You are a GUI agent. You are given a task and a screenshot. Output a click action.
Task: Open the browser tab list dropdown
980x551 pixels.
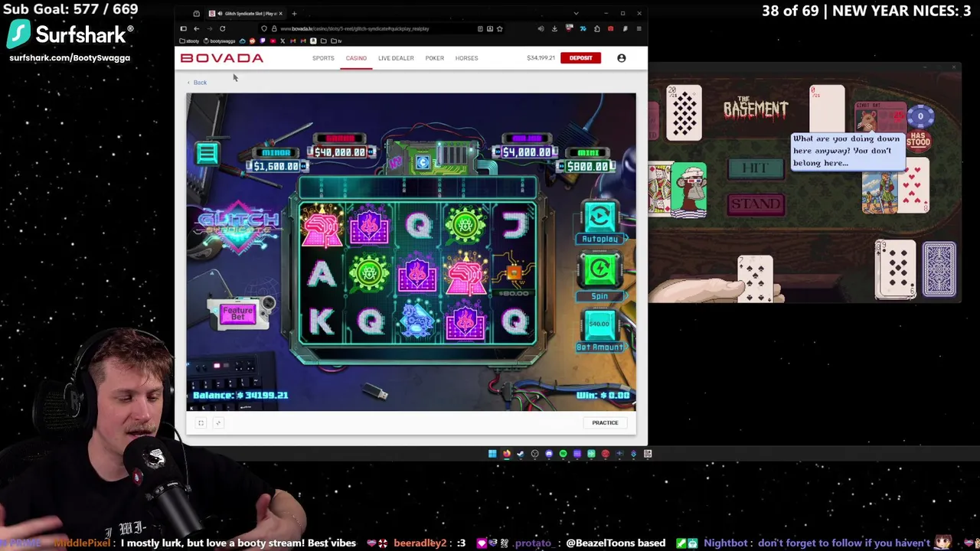point(576,13)
